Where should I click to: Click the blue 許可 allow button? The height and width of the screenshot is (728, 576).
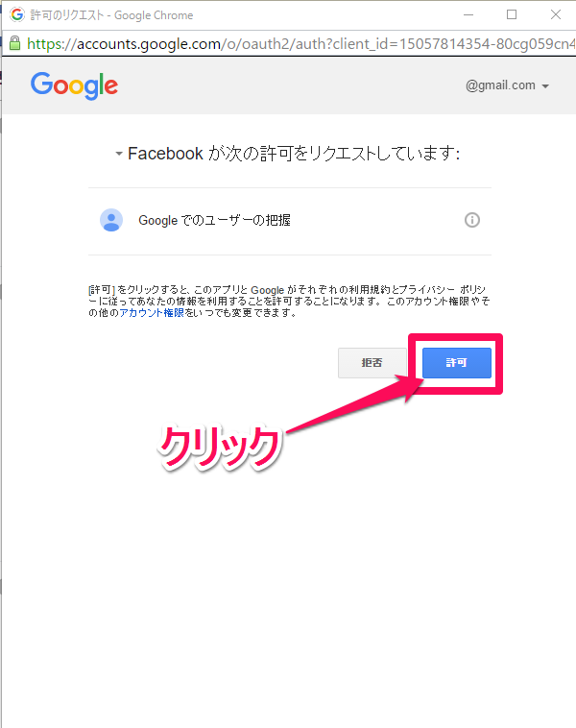(457, 363)
